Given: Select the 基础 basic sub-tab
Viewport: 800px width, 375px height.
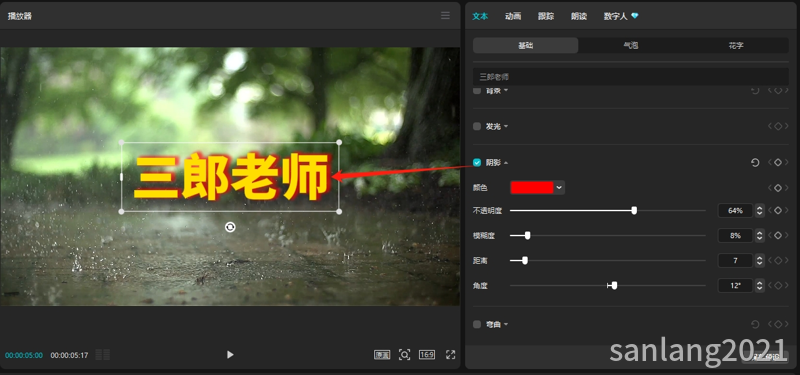Looking at the screenshot, I should click(526, 45).
